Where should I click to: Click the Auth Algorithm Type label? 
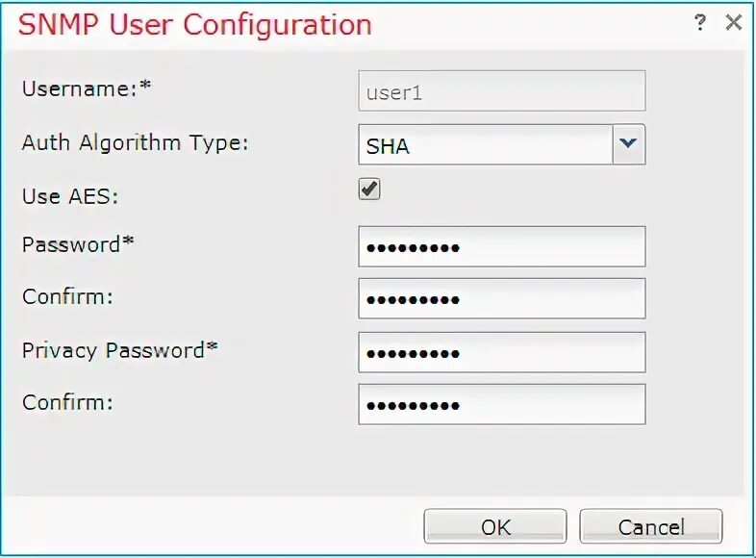pyautogui.click(x=135, y=143)
